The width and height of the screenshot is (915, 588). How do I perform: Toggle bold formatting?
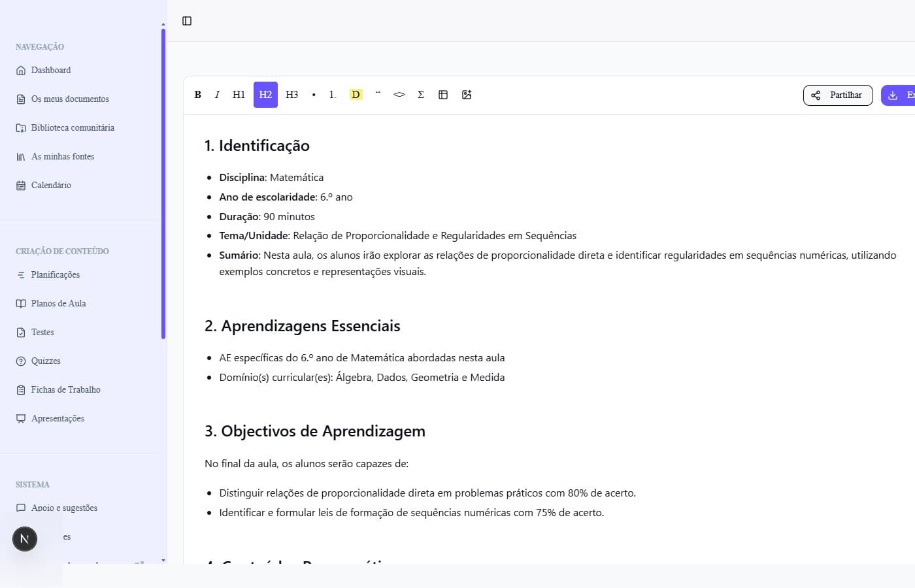pos(197,95)
